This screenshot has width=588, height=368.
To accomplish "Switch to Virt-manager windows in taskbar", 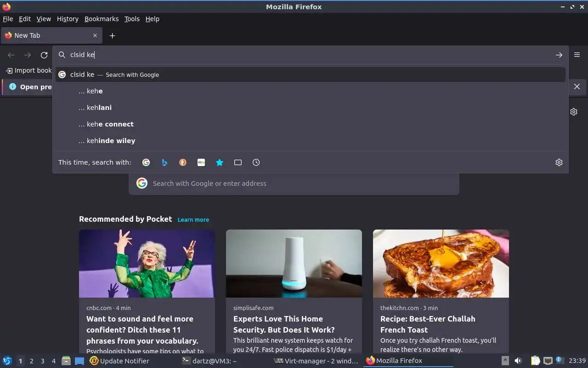I will pyautogui.click(x=316, y=361).
